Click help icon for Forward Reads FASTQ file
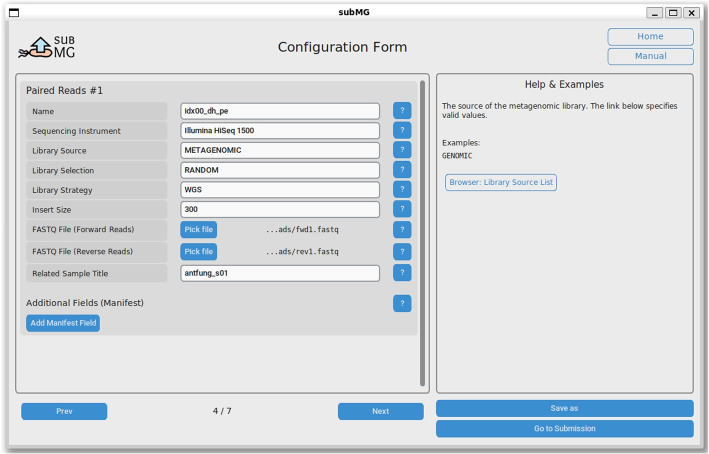 coord(402,229)
